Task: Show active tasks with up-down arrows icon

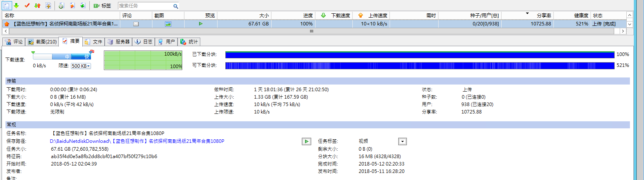Action: 38,5
